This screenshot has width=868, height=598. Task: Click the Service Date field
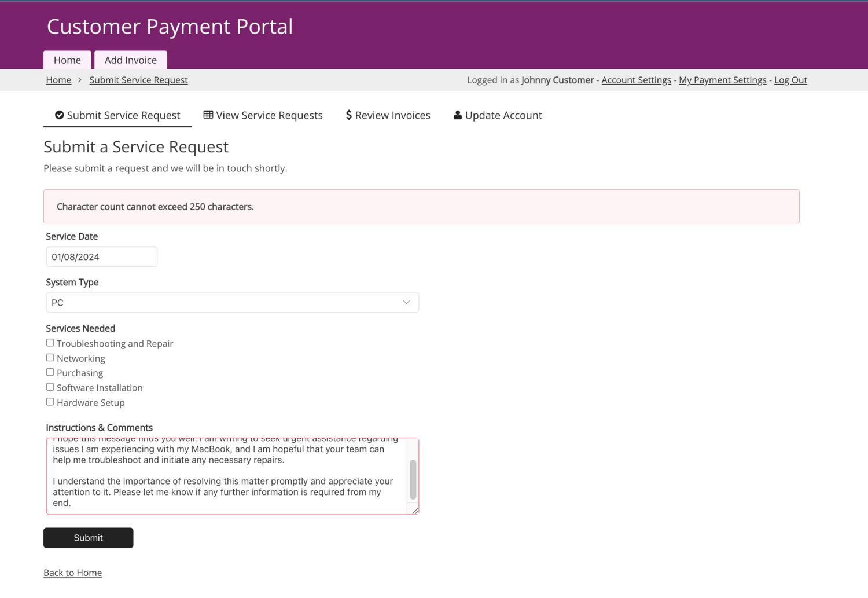[101, 256]
